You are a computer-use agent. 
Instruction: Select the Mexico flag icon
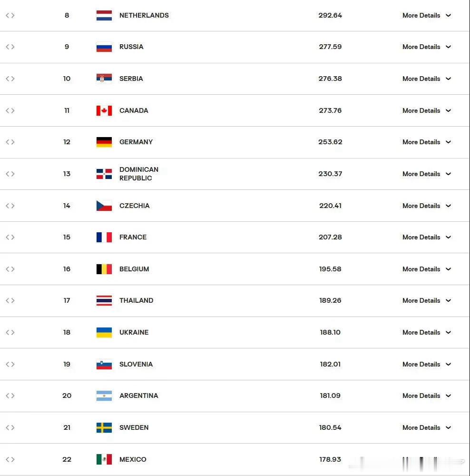104,459
